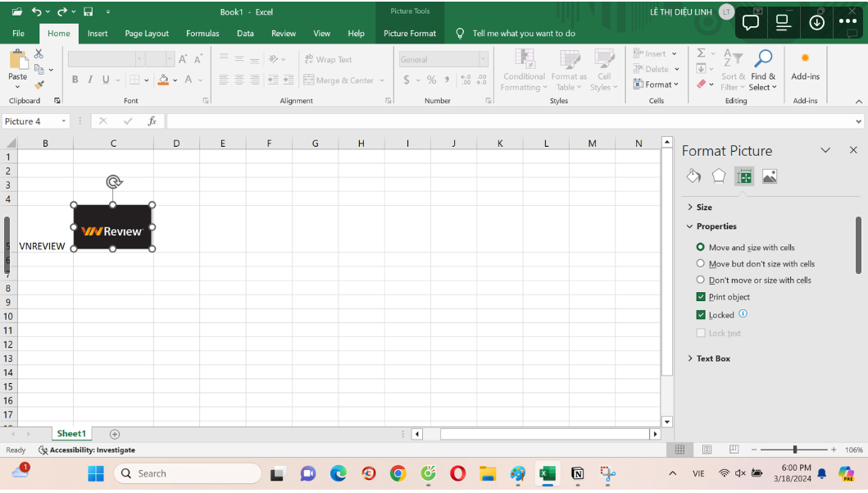Viewport: 868px width, 493px height.
Task: Open the Fill & Line tab icon
Action: [693, 176]
